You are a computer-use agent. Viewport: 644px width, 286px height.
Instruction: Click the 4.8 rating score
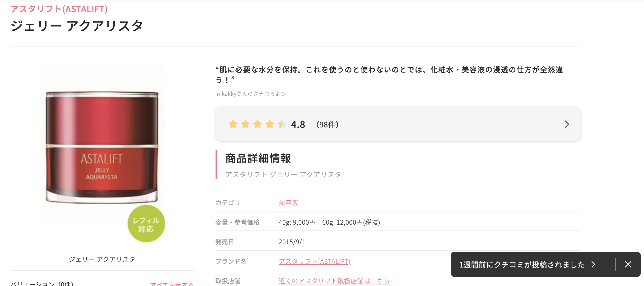[x=298, y=124]
